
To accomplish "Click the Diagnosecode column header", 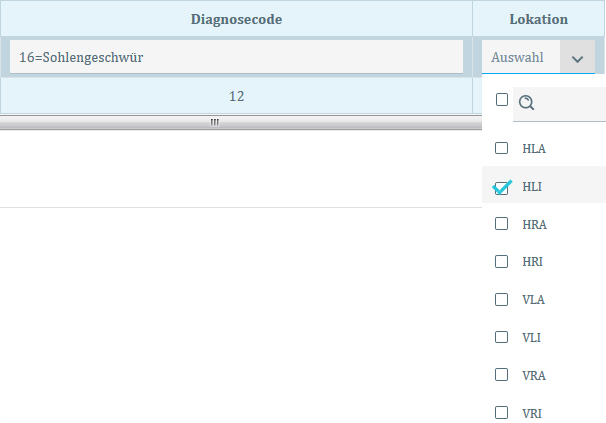I will 236,19.
